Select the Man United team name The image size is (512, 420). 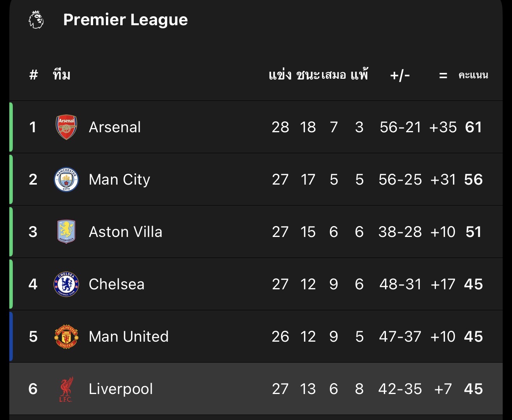[x=128, y=337]
